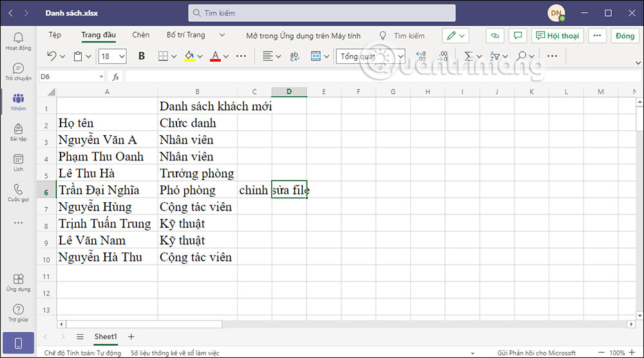Toggle wrap text icon

pyautogui.click(x=294, y=56)
